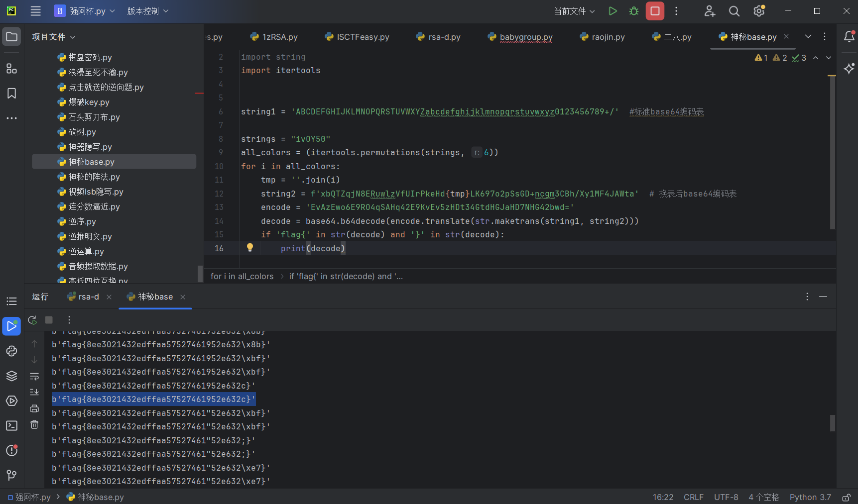Open Run panel options menu
858x504 pixels.
(807, 297)
